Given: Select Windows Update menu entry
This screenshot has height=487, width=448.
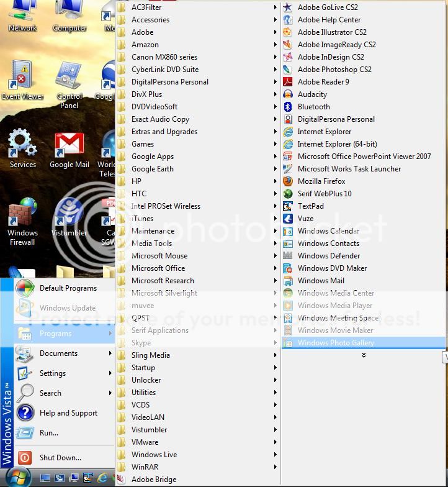Looking at the screenshot, I should [x=65, y=308].
